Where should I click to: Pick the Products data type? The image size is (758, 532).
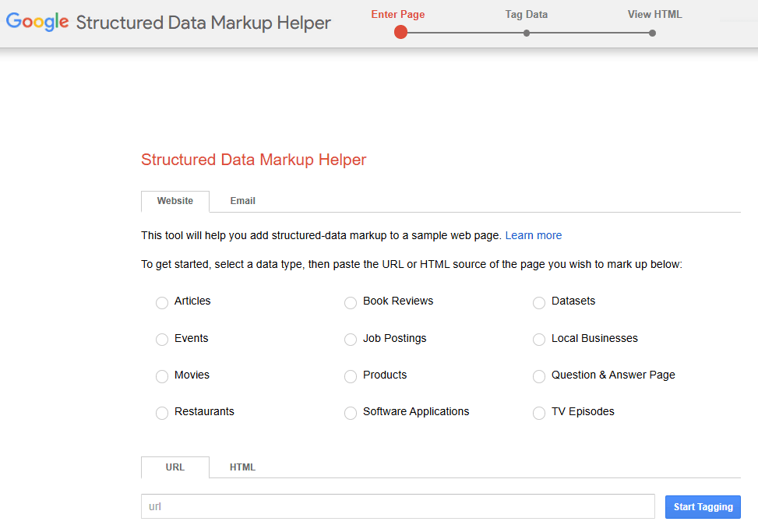[x=351, y=376]
